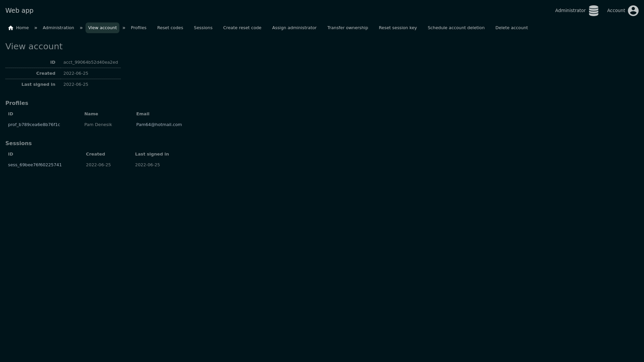Click the Account text label
644x362 pixels.
[616, 11]
